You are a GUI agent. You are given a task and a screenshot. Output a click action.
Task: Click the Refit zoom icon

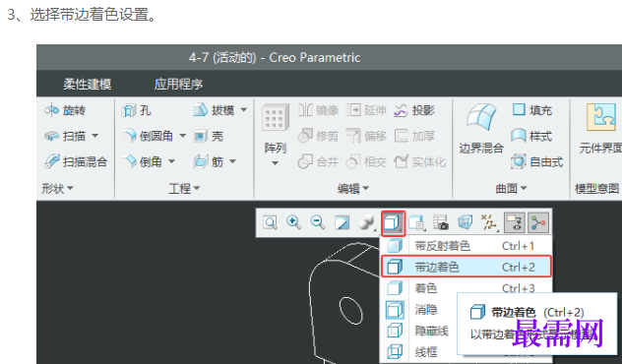pos(270,222)
